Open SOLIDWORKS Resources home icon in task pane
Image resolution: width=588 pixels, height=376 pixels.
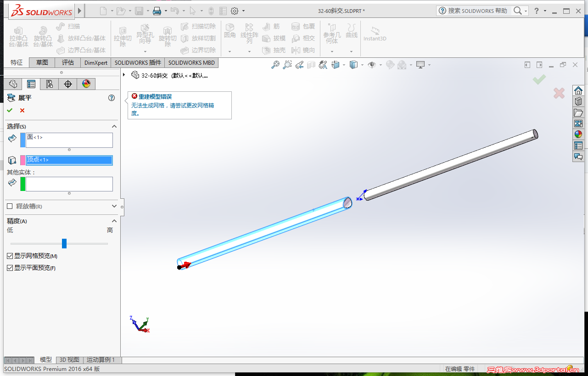[578, 90]
